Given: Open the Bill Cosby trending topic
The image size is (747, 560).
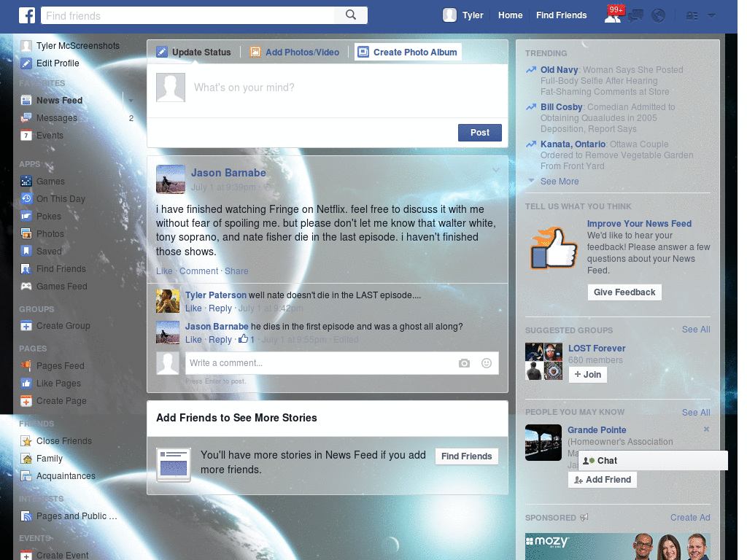Looking at the screenshot, I should coord(561,107).
